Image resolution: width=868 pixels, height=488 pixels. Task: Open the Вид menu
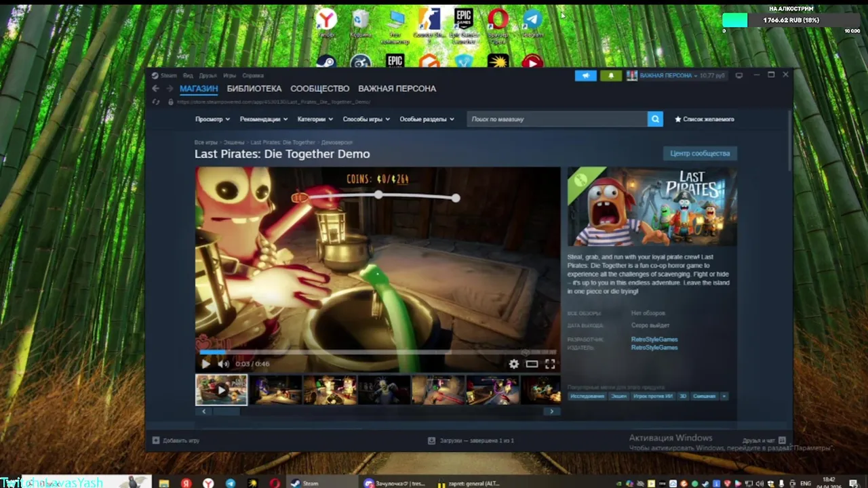189,76
